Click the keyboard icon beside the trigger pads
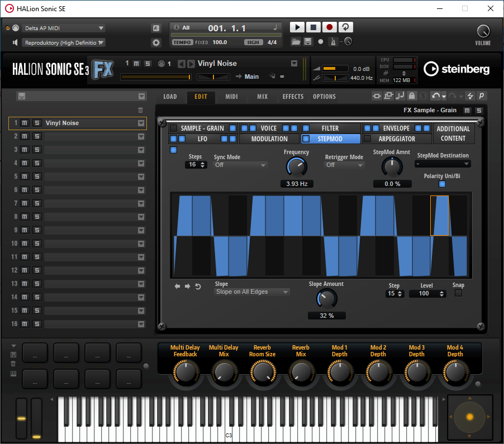Screen dimensions: 504x444 point(13,373)
